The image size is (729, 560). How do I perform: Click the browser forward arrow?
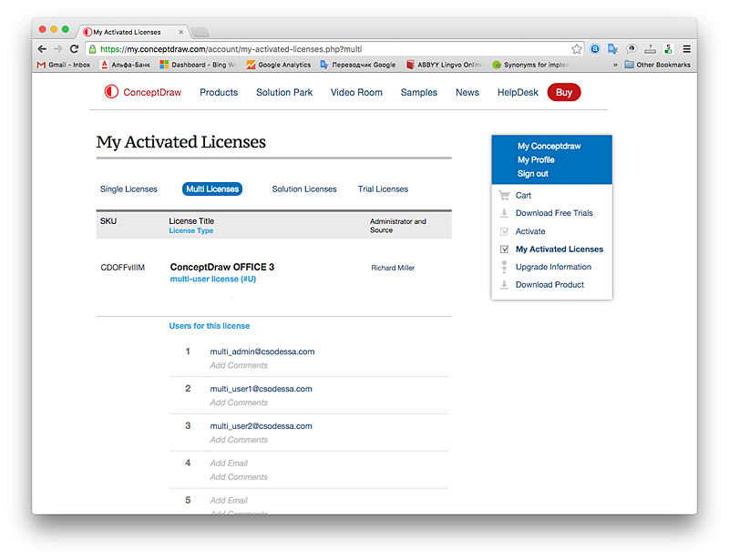point(58,49)
